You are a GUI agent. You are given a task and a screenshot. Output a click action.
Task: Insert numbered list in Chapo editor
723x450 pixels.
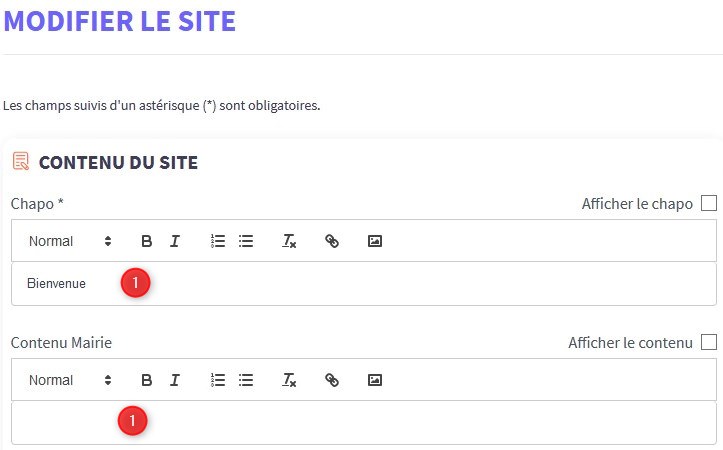click(218, 241)
